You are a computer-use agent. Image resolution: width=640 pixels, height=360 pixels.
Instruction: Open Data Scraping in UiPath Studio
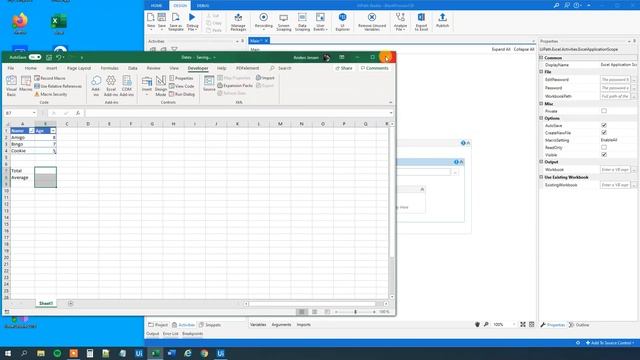click(x=302, y=22)
